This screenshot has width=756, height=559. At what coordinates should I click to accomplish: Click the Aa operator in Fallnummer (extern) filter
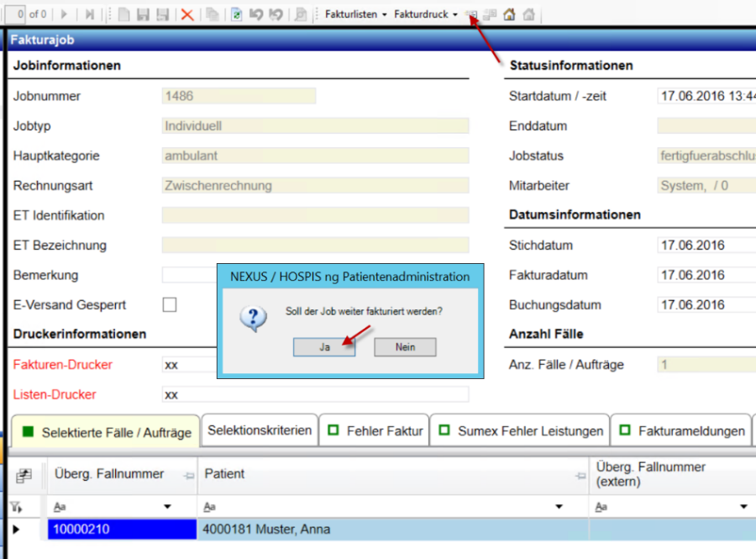tap(601, 507)
